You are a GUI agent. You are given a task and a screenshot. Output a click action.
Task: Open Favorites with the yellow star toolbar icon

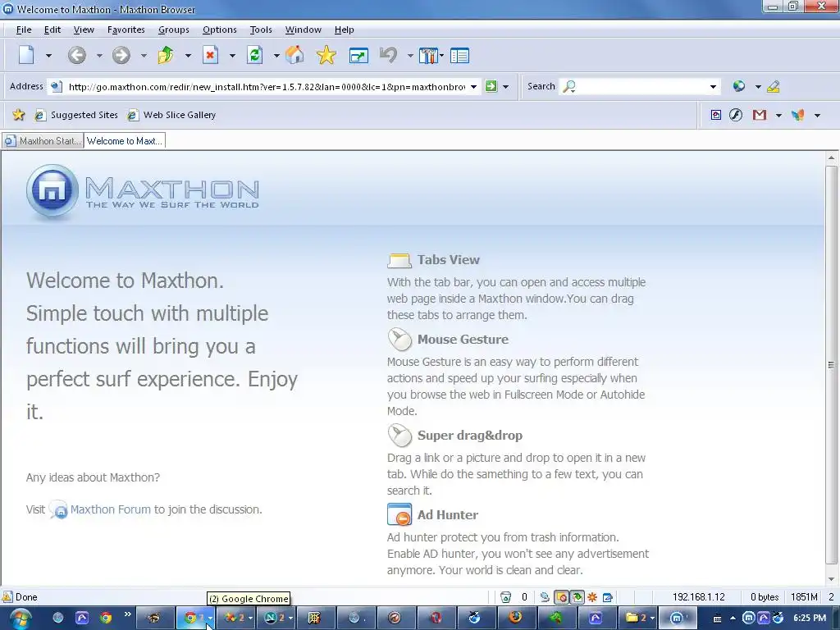[326, 55]
